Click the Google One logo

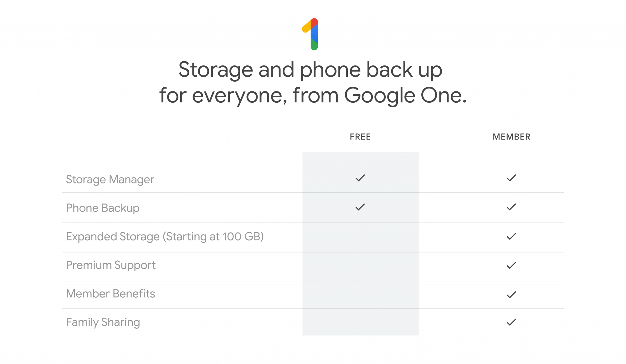pyautogui.click(x=311, y=34)
